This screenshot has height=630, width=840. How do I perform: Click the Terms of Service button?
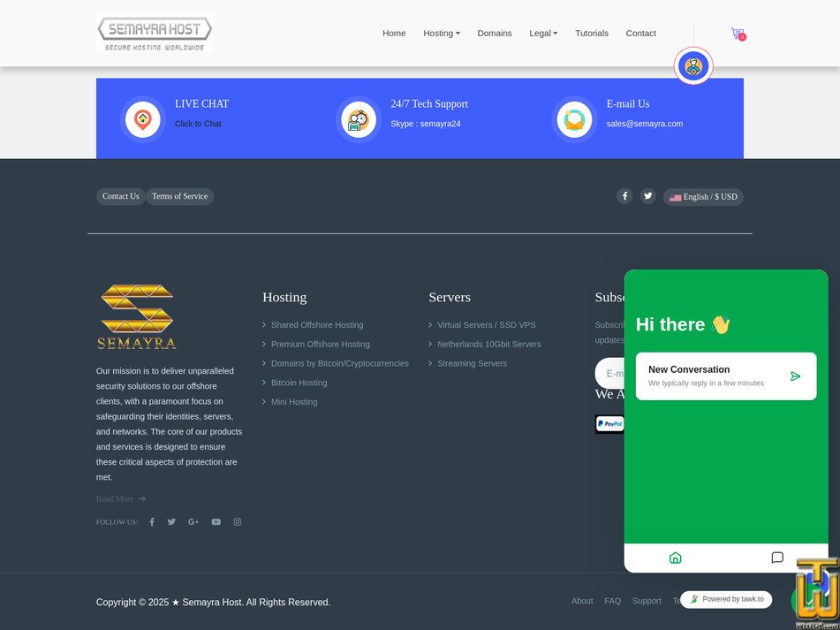(x=179, y=196)
